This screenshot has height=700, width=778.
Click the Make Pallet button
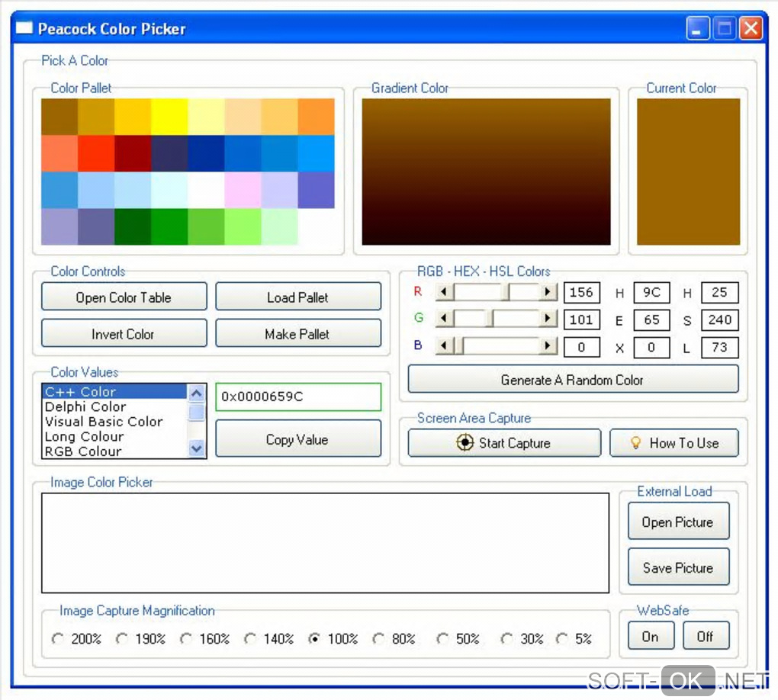point(298,333)
